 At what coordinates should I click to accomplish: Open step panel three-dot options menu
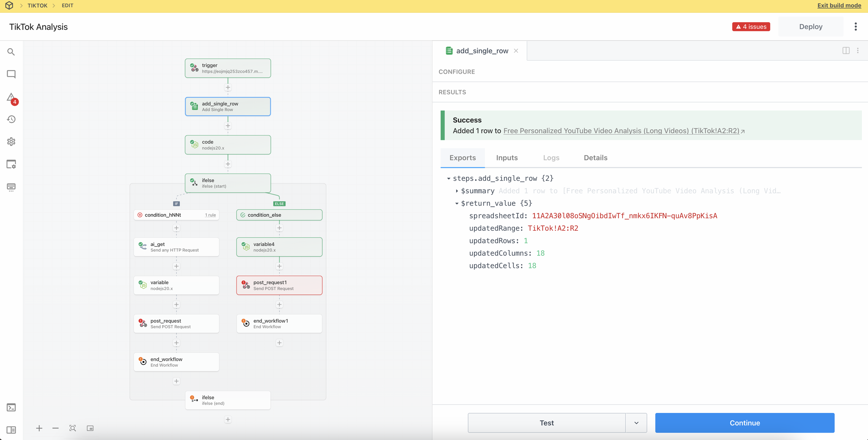[x=858, y=51]
